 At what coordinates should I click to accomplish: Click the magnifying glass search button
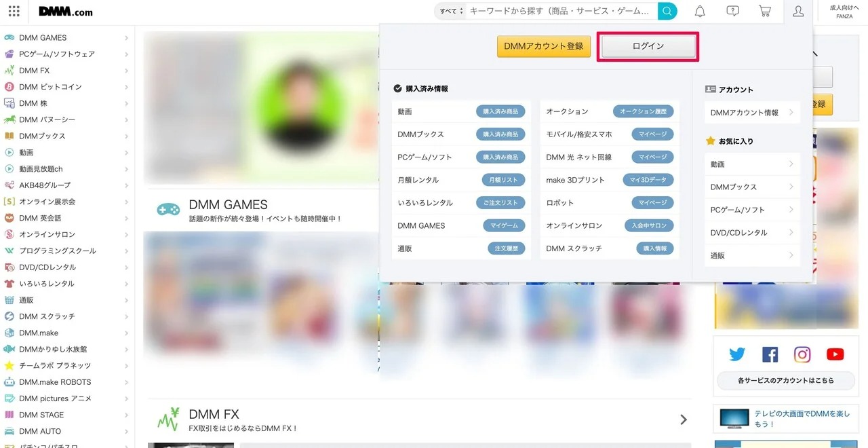point(667,11)
